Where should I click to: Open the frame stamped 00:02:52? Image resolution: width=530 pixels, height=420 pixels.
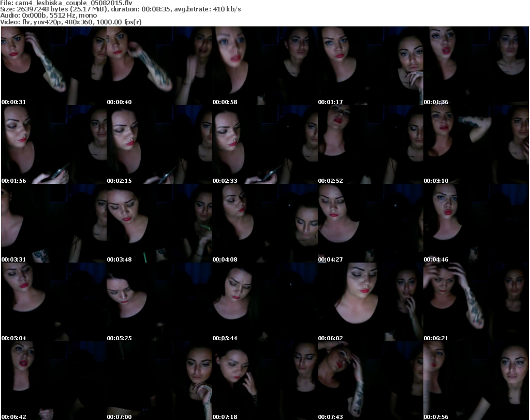[371, 144]
